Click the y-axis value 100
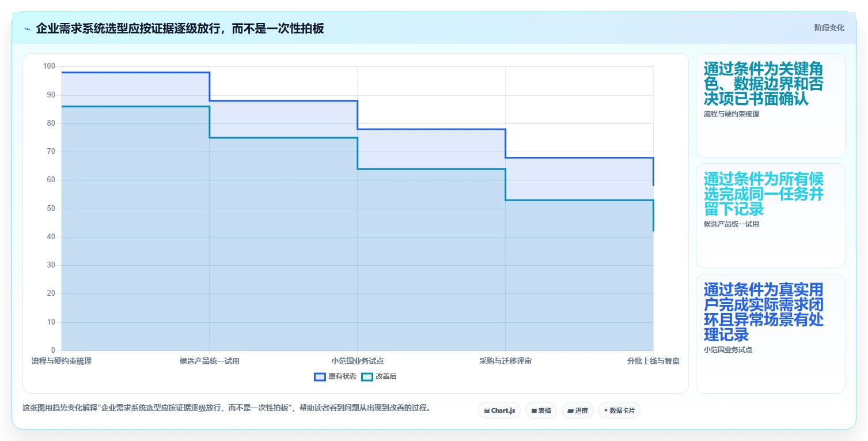Screen dimensions: 868x441 (50, 66)
